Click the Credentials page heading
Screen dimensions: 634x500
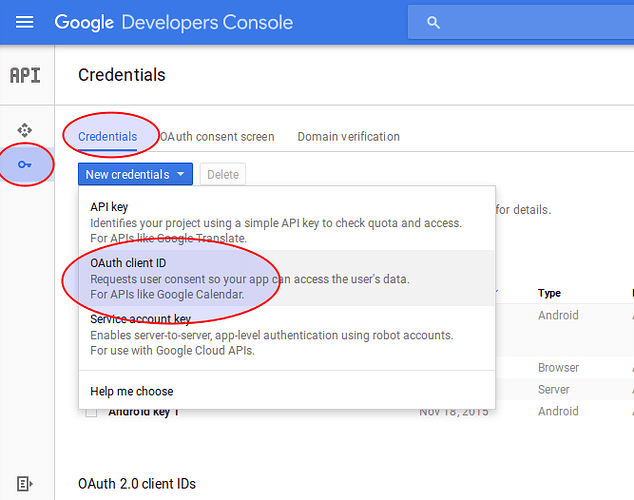coord(122,75)
